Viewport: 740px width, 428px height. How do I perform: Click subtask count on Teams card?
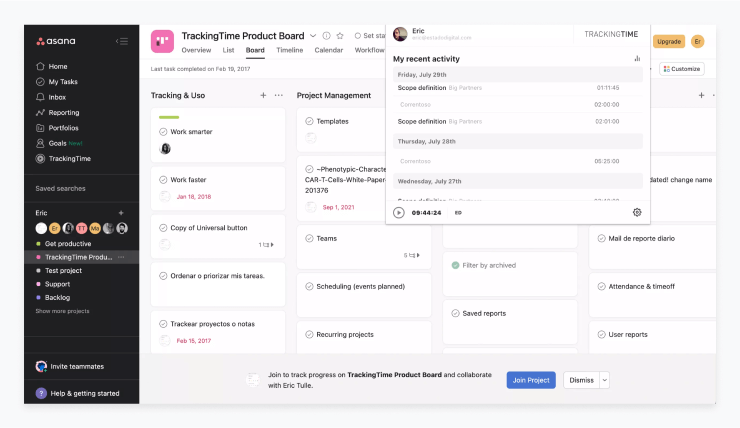pyautogui.click(x=412, y=255)
